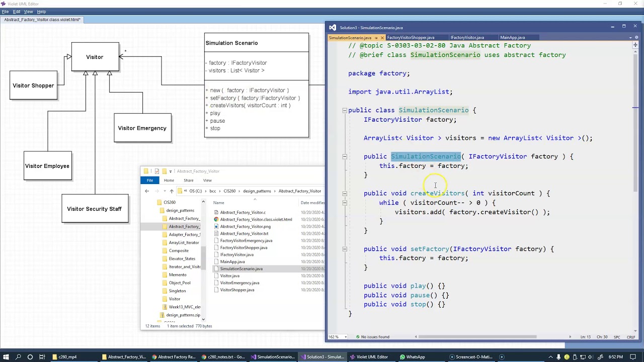Click the CRLF line ending indicator

pos(631,337)
